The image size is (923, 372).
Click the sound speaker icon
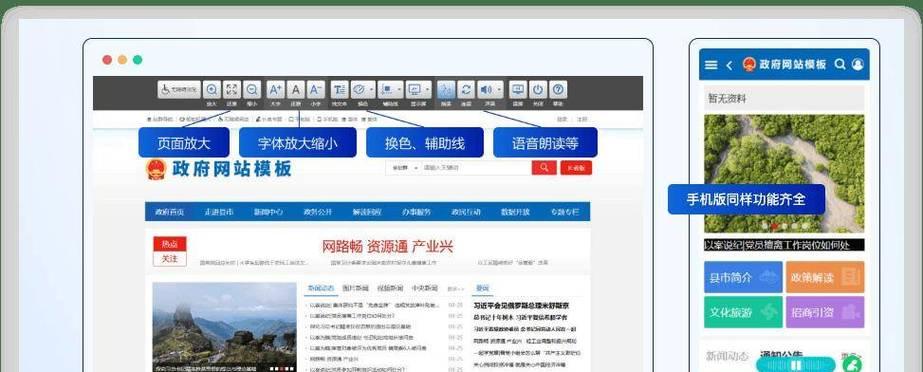(x=486, y=89)
